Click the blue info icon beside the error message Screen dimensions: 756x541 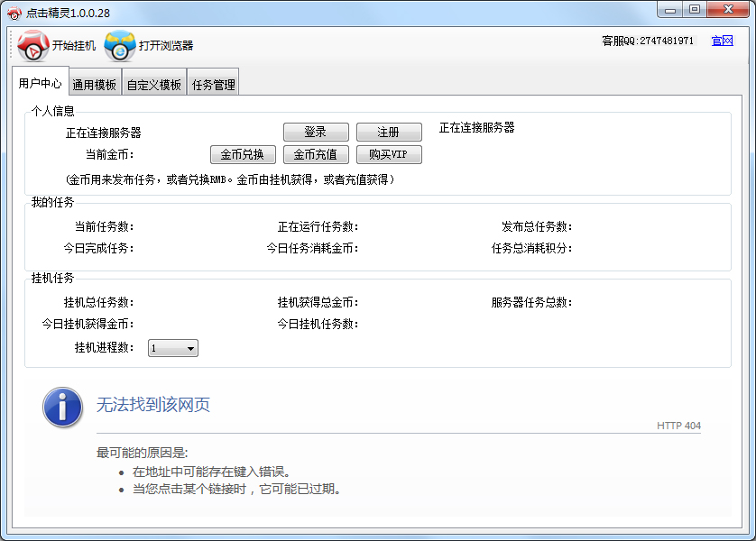pos(61,408)
